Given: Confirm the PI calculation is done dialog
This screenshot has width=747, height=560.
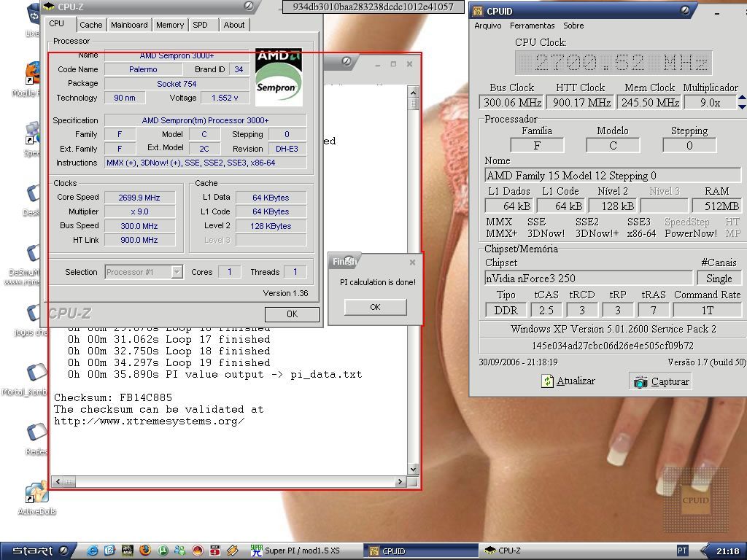Looking at the screenshot, I should pyautogui.click(x=376, y=307).
